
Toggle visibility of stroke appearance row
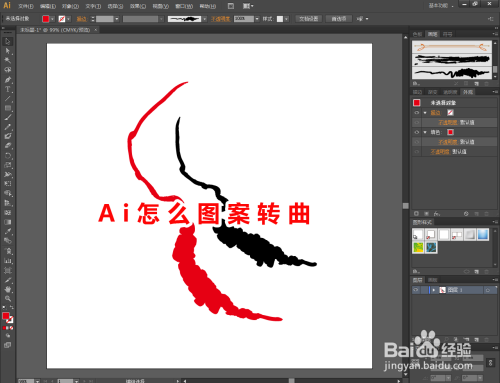point(416,113)
